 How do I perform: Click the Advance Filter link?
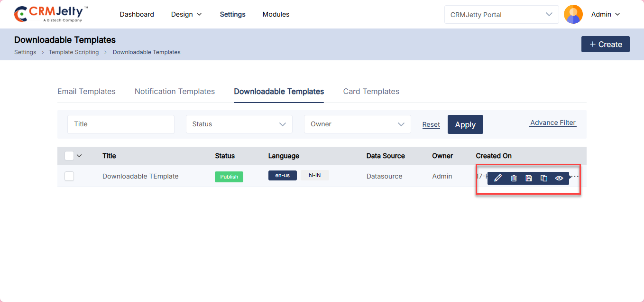coord(552,123)
